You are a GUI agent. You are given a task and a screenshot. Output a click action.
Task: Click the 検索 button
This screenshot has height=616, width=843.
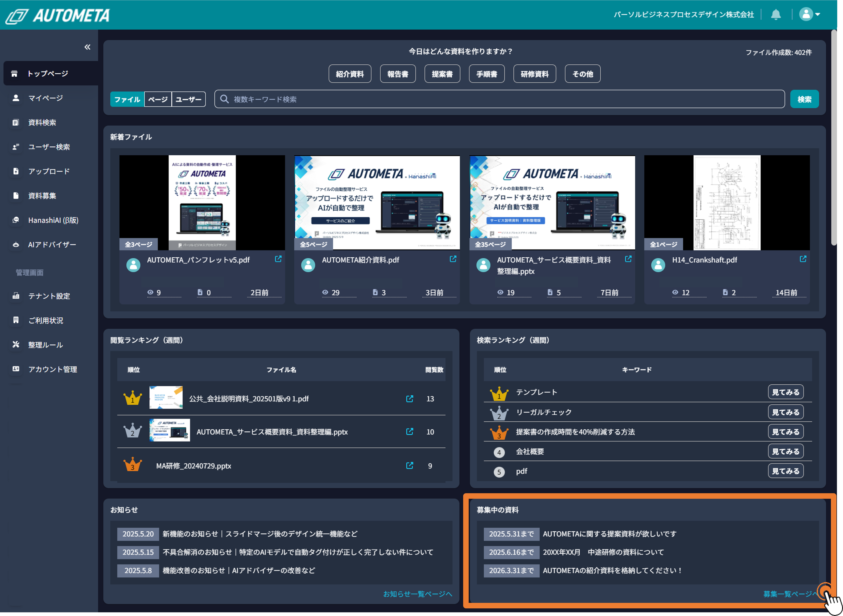[804, 99]
